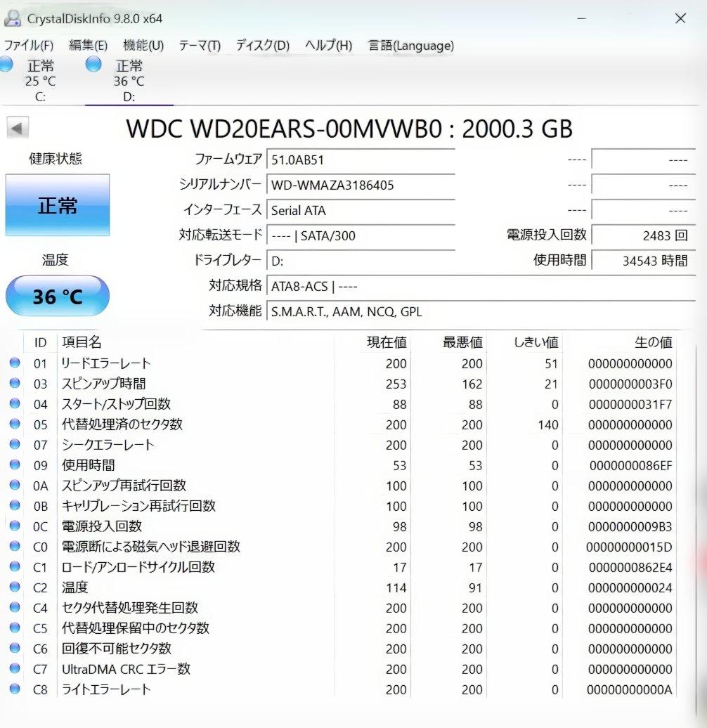Click status dot for ID 0A スピンアップ再試行回数
Viewport: 707px width, 728px height.
[x=15, y=485]
